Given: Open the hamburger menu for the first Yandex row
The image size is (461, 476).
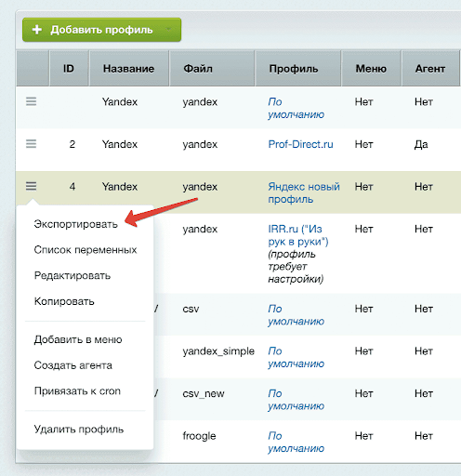Looking at the screenshot, I should click(31, 101).
